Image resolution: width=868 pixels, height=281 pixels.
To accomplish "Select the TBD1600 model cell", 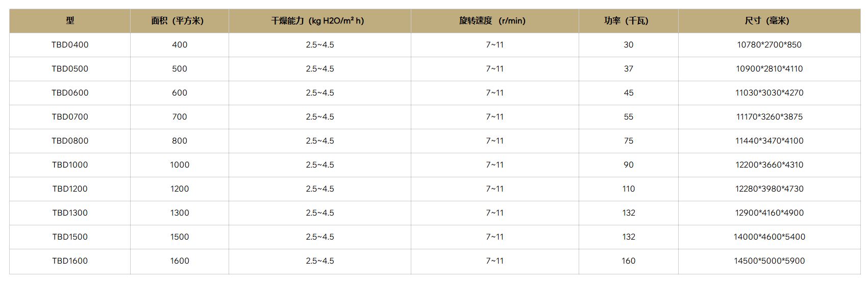I will coord(70,261).
